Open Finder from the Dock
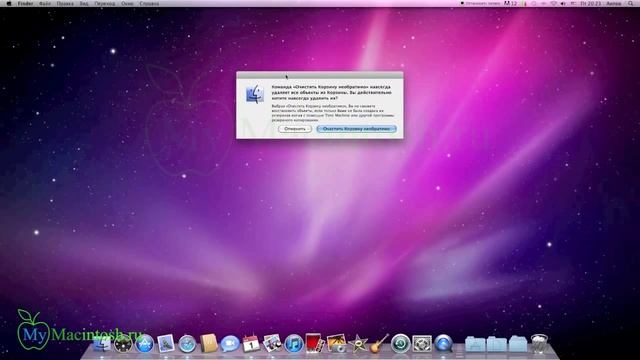This screenshot has height=360, width=640. pos(102,344)
